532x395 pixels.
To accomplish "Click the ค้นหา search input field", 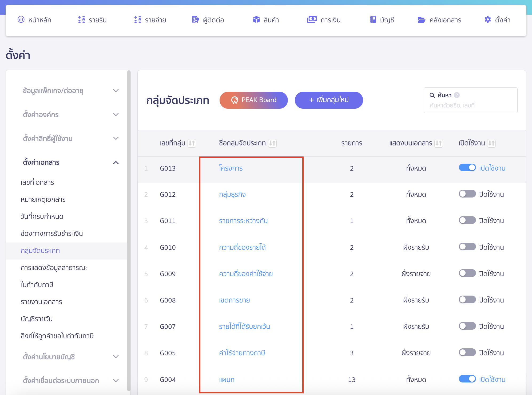I will click(470, 105).
